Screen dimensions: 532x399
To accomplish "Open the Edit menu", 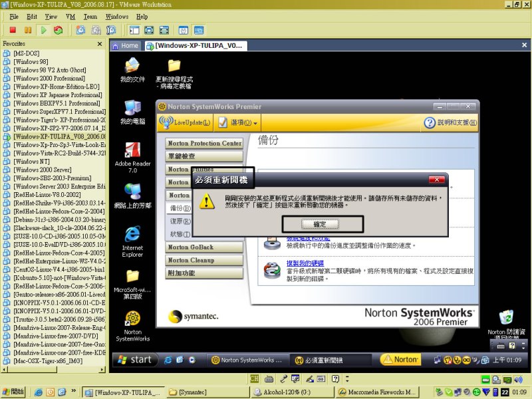I will click(32, 17).
